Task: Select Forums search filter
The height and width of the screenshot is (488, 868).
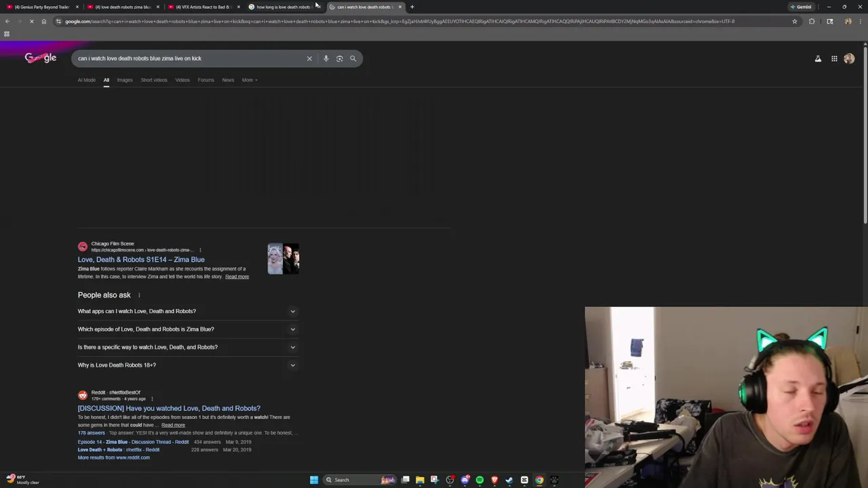Action: (x=205, y=80)
